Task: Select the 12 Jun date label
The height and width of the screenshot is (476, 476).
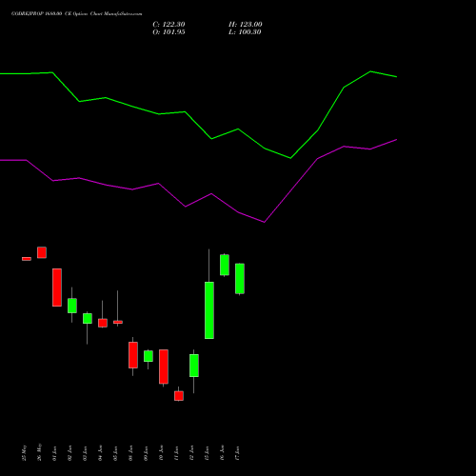Action: point(192,453)
